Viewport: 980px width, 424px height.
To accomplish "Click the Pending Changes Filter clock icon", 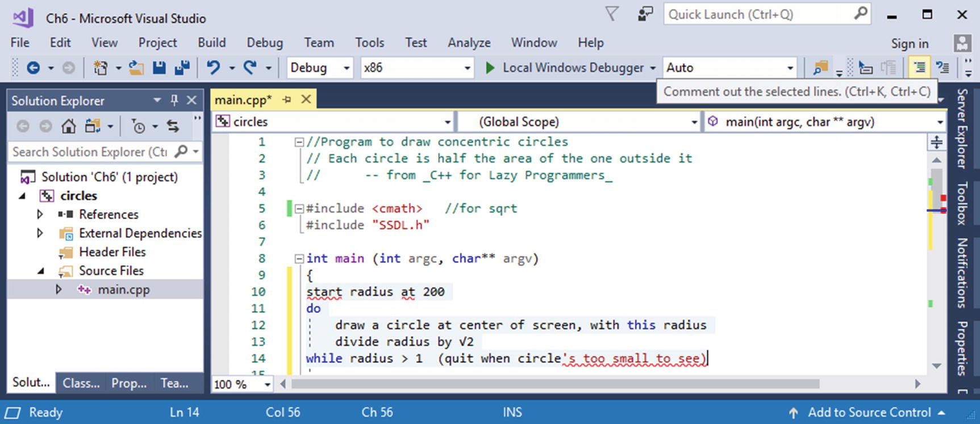I will point(138,126).
